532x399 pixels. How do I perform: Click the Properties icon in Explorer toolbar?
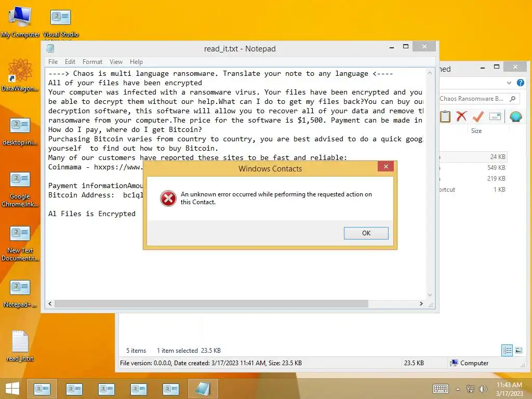pos(495,117)
